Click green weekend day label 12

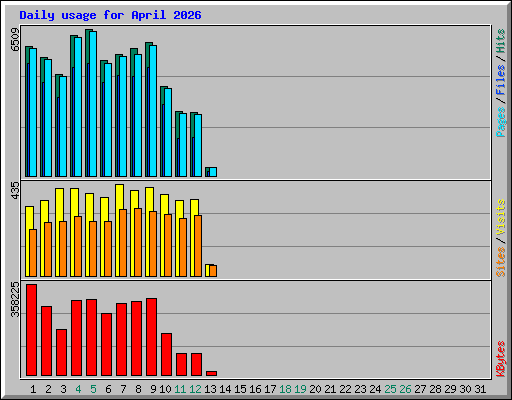(195, 389)
